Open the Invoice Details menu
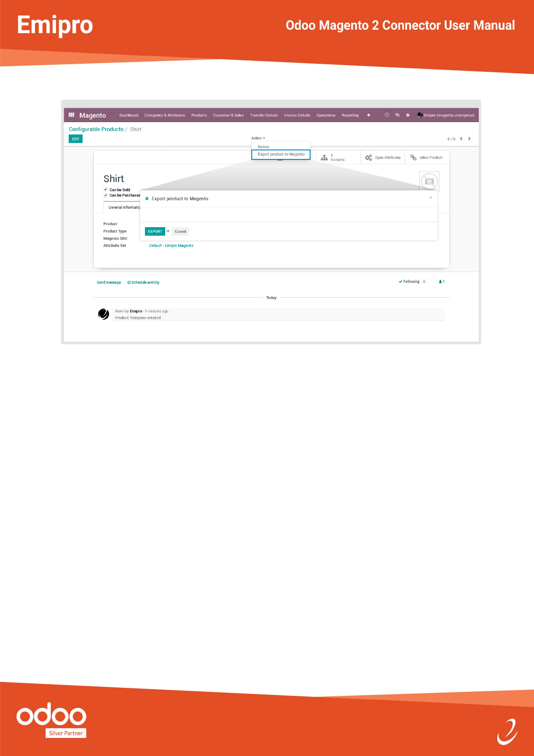 (x=297, y=115)
